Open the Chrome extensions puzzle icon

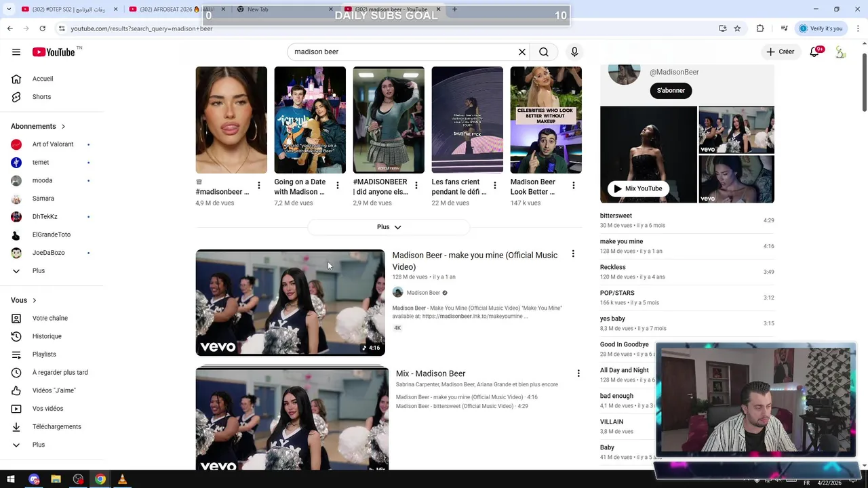tap(760, 28)
